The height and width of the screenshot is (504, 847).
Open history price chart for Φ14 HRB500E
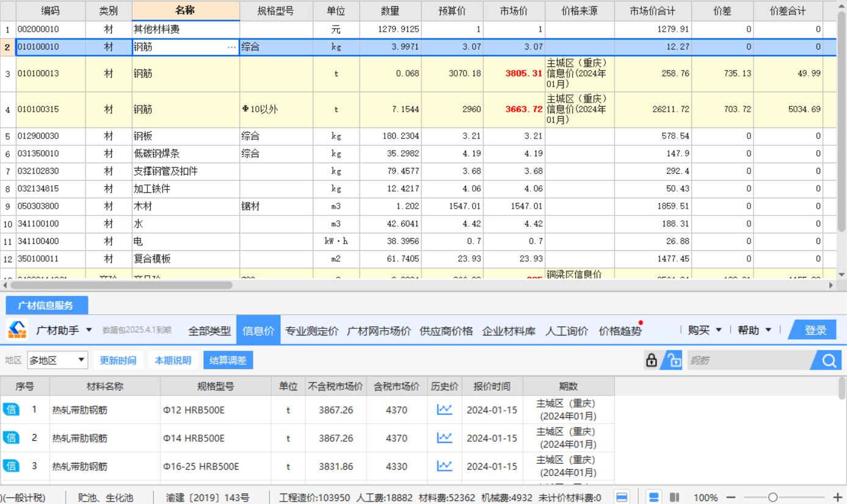coord(445,437)
